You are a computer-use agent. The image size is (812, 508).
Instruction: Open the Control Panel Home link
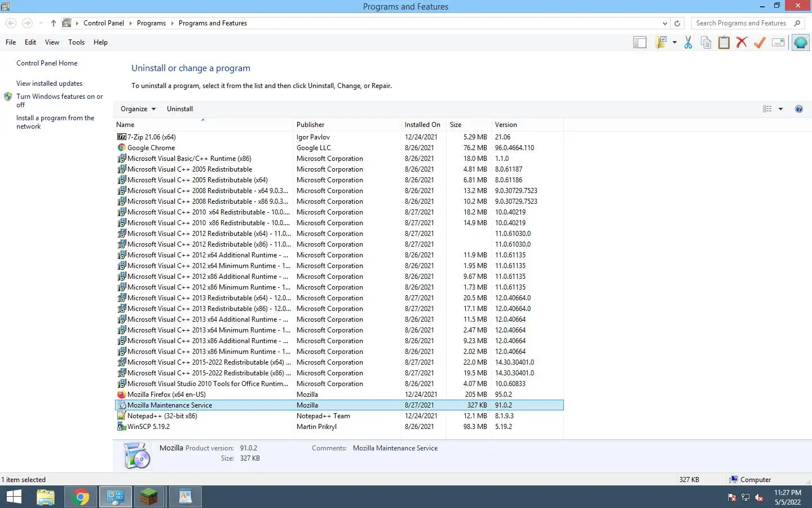pos(47,63)
